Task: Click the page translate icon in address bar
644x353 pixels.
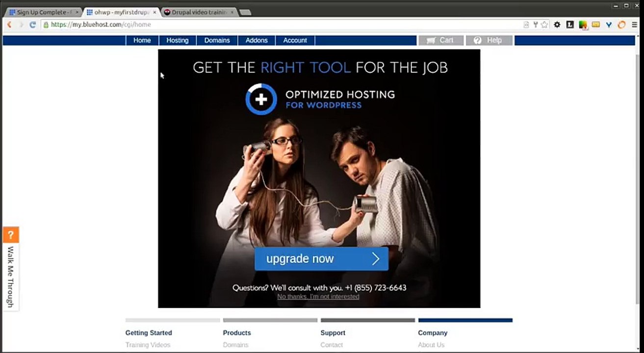Action: click(526, 25)
